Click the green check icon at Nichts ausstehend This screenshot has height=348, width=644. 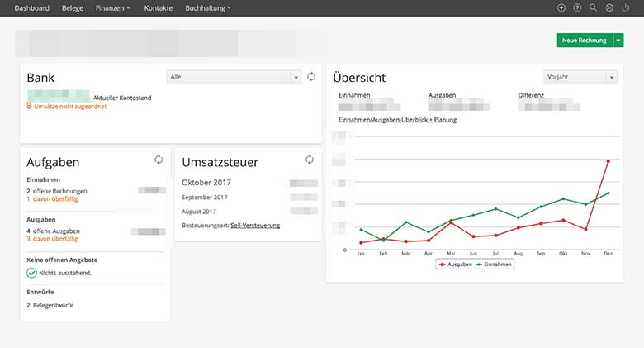tap(31, 273)
